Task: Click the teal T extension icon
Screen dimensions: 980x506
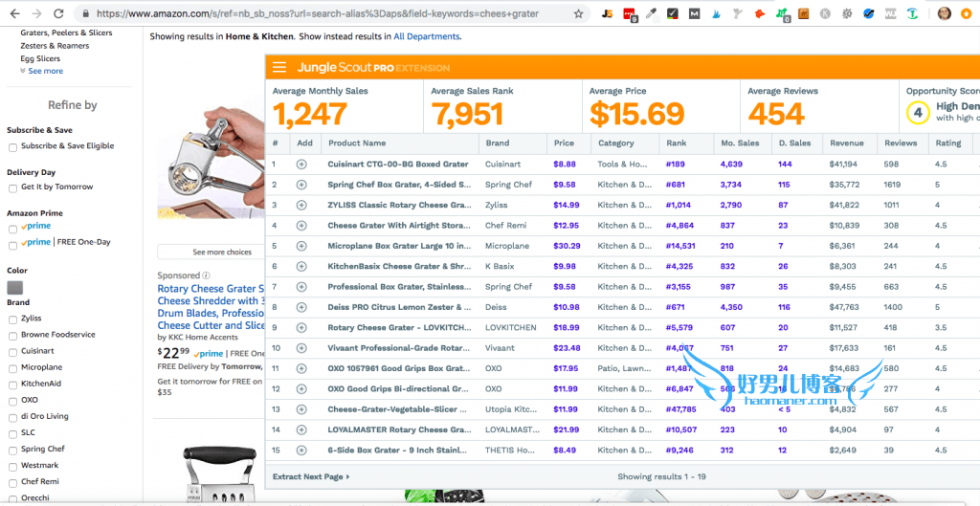Action: tap(912, 13)
